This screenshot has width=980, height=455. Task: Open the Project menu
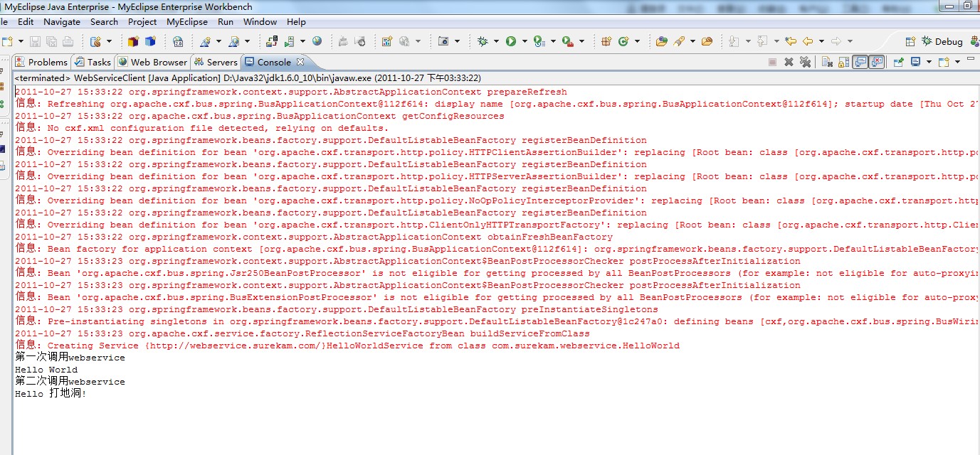click(x=142, y=21)
